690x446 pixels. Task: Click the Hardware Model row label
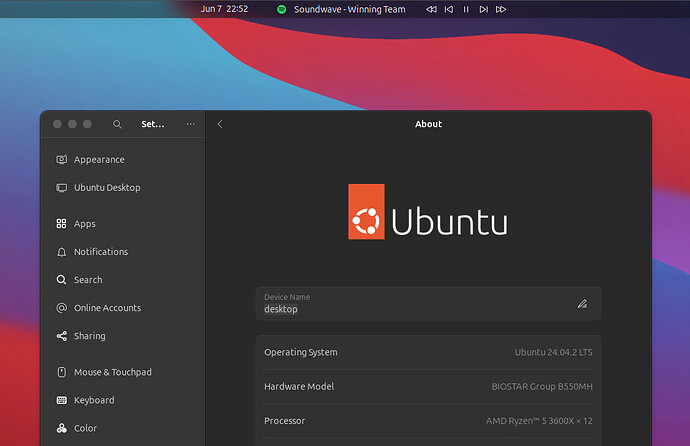pyautogui.click(x=299, y=387)
